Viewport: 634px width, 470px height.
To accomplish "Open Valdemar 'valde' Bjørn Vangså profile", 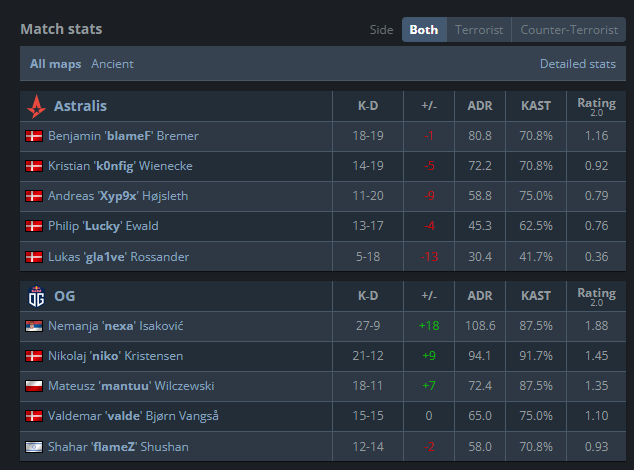I will click(x=133, y=416).
